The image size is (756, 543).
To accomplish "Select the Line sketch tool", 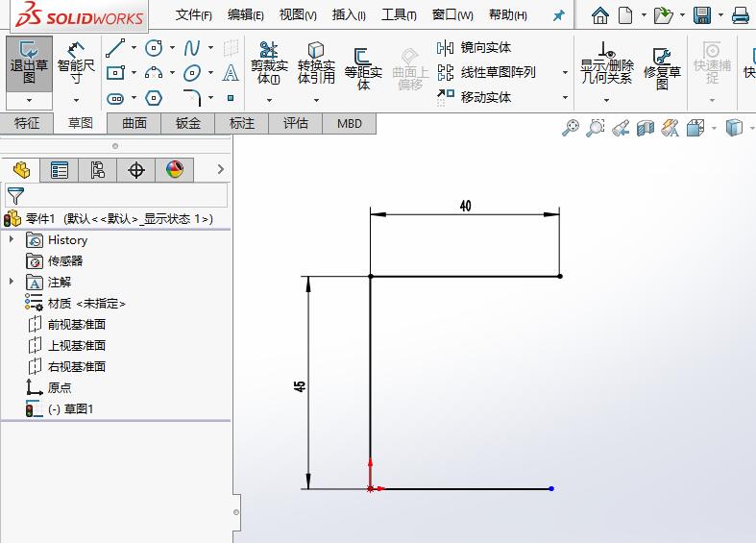I will [x=115, y=48].
